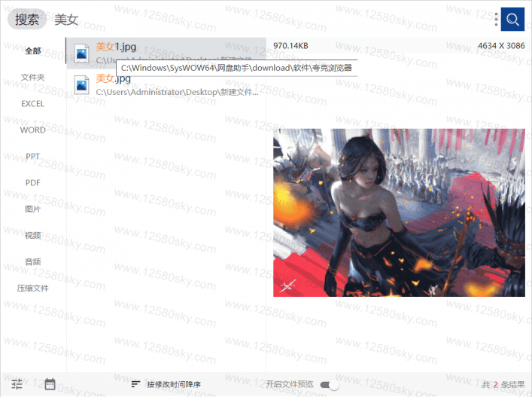
Task: Click the 共 2 条结果 count text
Action: pyautogui.click(x=503, y=384)
